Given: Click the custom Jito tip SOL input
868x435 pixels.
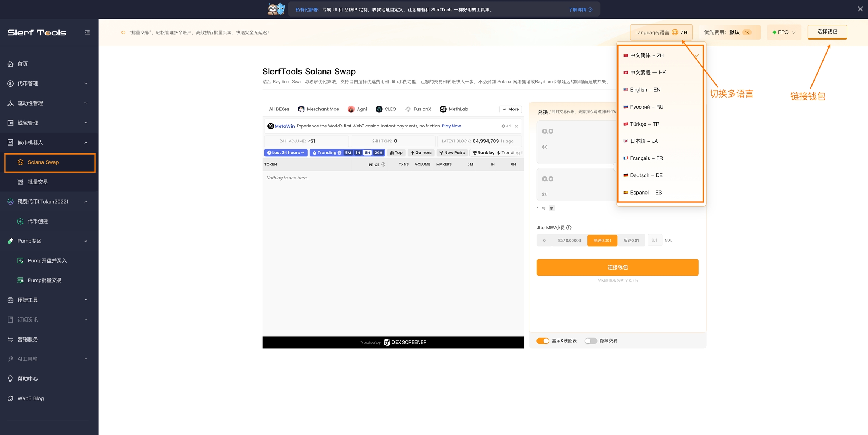Looking at the screenshot, I should tap(655, 240).
